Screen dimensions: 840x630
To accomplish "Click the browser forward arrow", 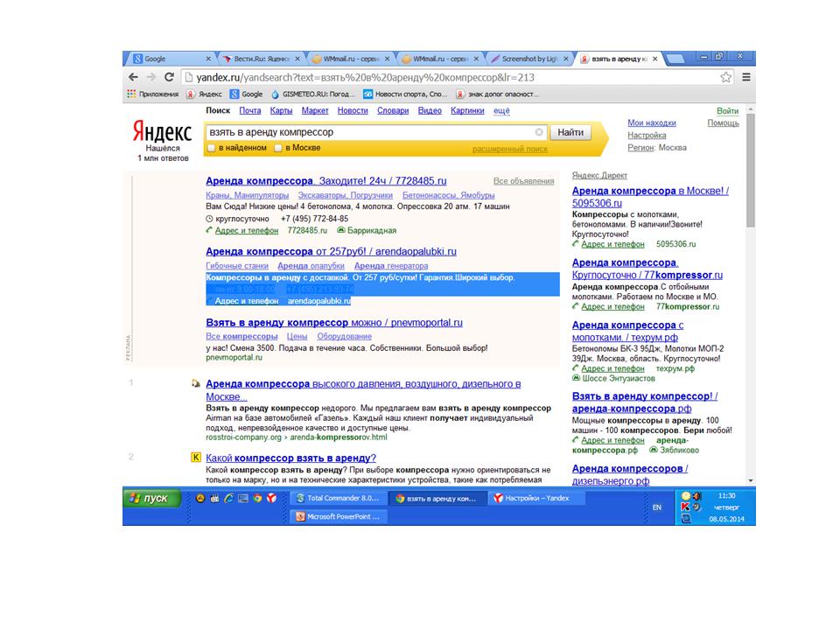I will click(x=151, y=77).
